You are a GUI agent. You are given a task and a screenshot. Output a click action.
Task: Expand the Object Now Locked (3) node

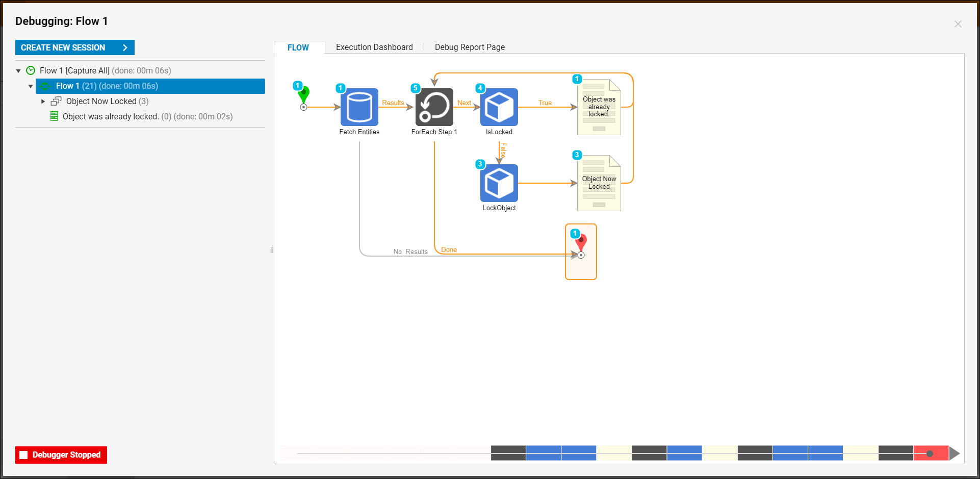43,102
